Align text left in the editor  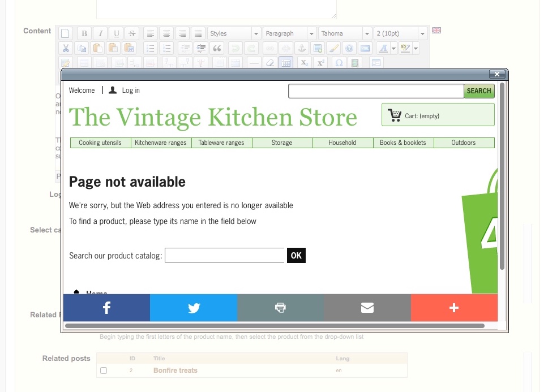point(150,33)
